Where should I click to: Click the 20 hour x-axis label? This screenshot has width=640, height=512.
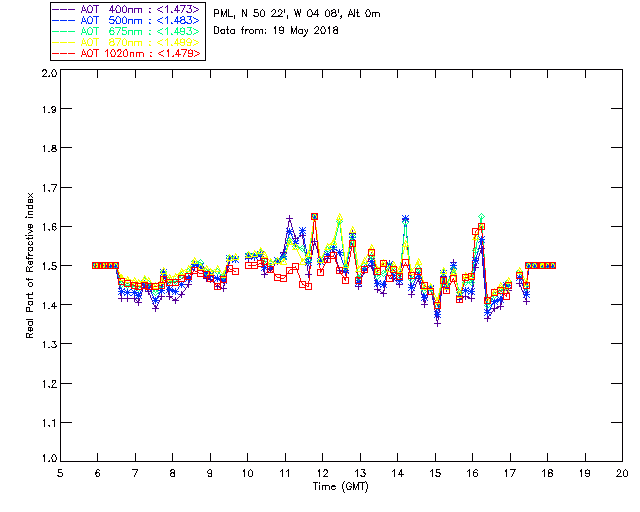pos(622,473)
